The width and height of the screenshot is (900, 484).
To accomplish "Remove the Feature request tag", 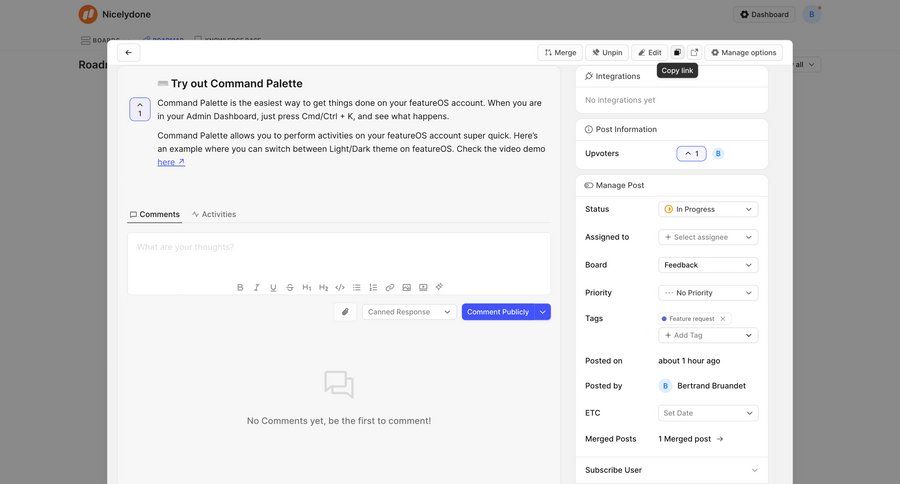I will 723,319.
